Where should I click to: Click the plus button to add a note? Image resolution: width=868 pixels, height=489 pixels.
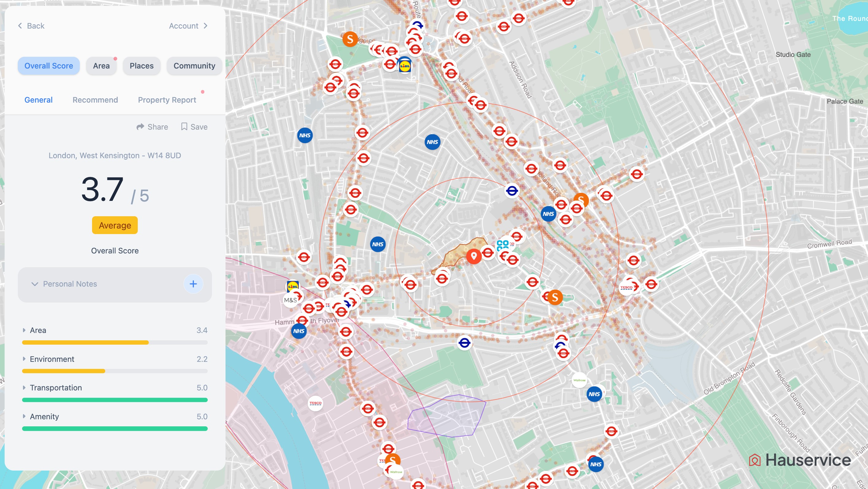pos(193,284)
